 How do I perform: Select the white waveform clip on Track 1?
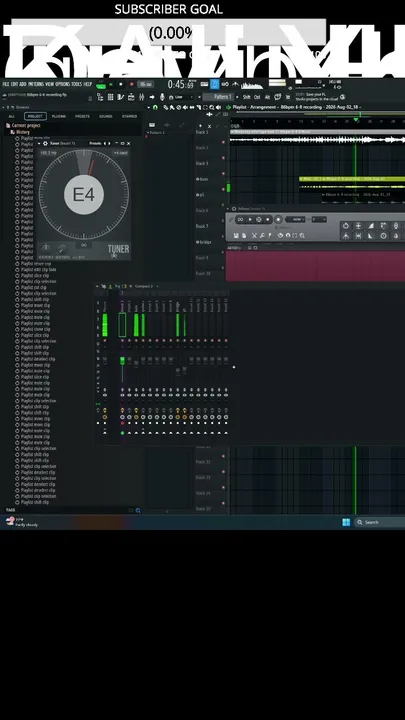point(317,139)
